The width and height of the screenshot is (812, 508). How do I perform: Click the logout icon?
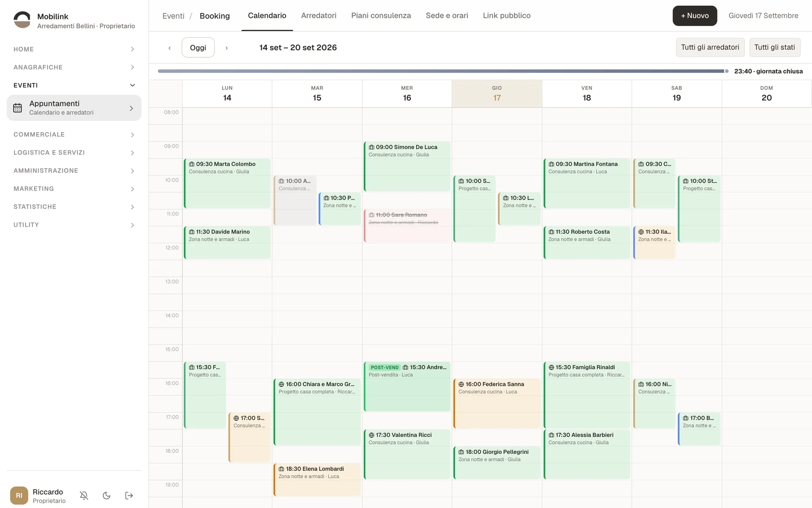click(129, 495)
